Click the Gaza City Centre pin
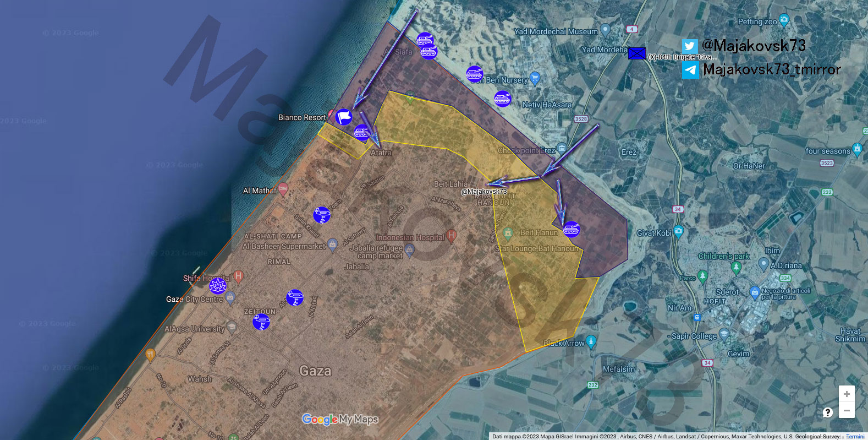This screenshot has width=868, height=440. (230, 298)
